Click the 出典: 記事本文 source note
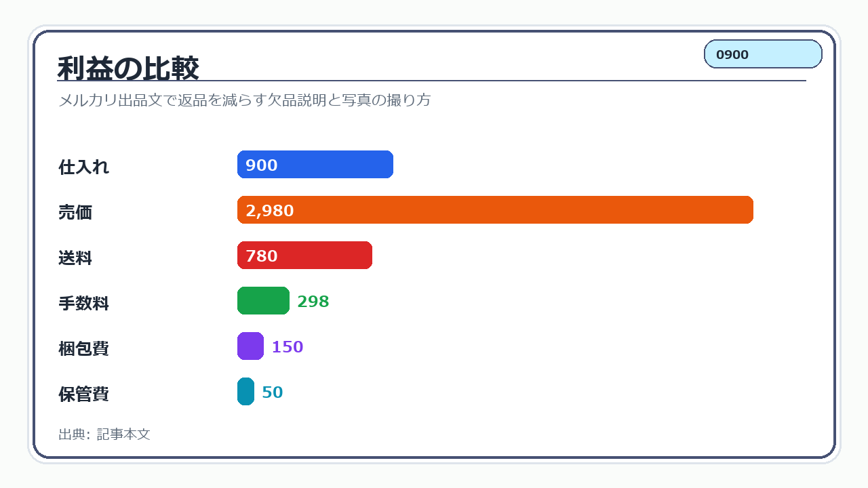 click(104, 434)
